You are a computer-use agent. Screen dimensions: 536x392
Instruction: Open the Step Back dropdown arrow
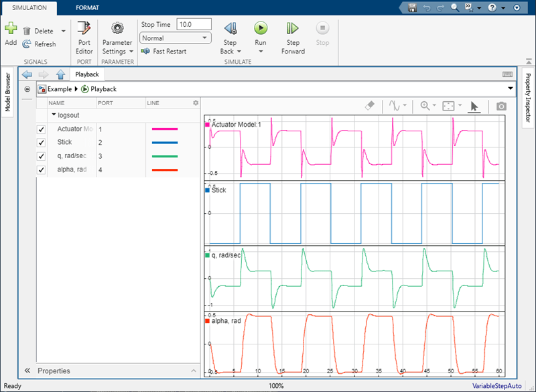[239, 52]
